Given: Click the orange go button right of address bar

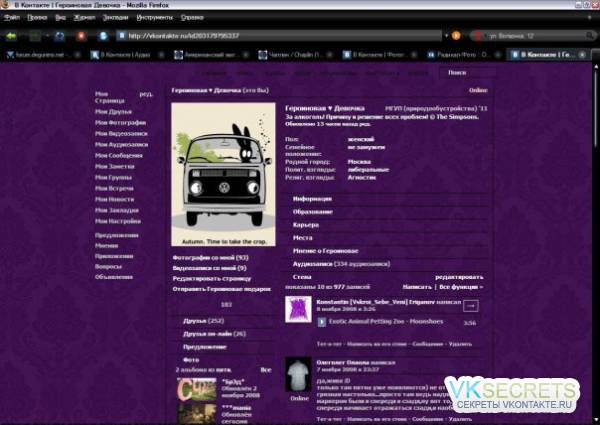Looking at the screenshot, I should pos(456,36).
